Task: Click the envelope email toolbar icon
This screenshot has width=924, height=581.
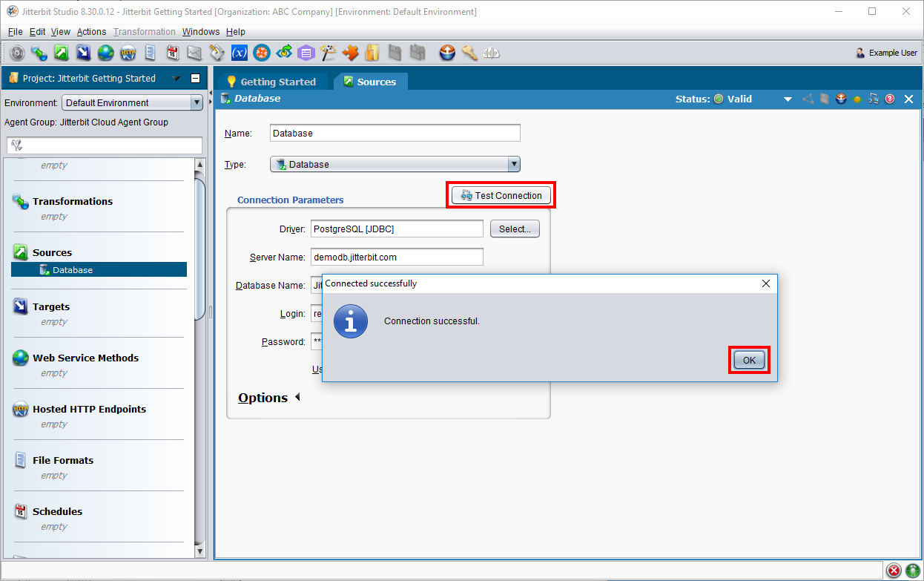Action: point(194,53)
